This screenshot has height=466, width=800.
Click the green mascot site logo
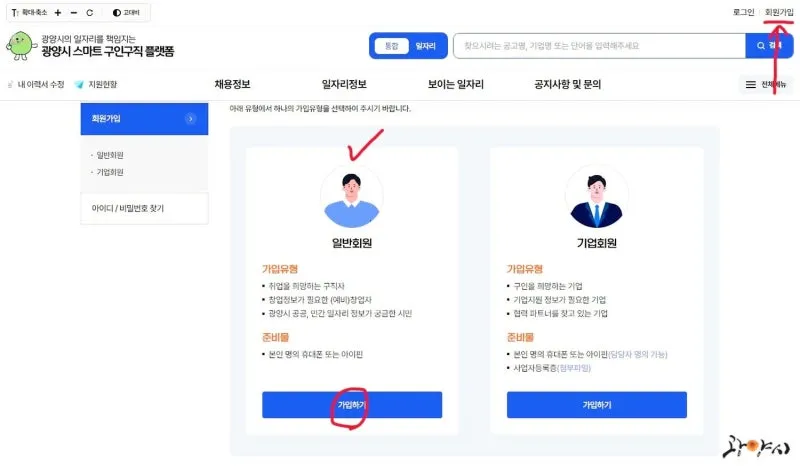pyautogui.click(x=21, y=46)
